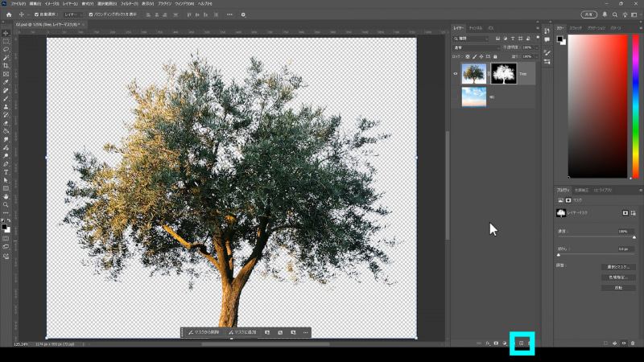Open contextual task bar more options
Image resolution: width=644 pixels, height=362 pixels.
point(305,332)
